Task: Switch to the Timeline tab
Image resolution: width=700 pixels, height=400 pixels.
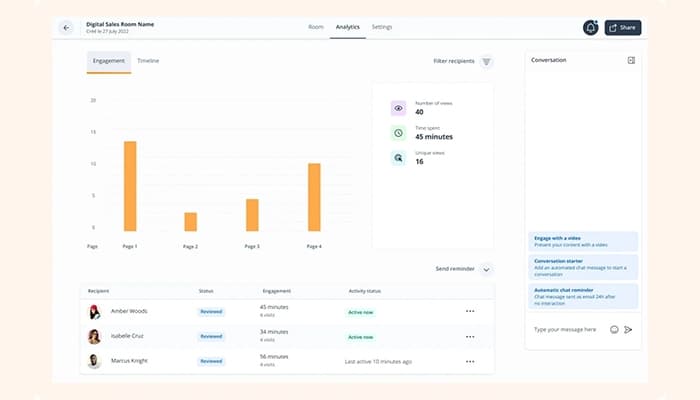Action: 148,62
